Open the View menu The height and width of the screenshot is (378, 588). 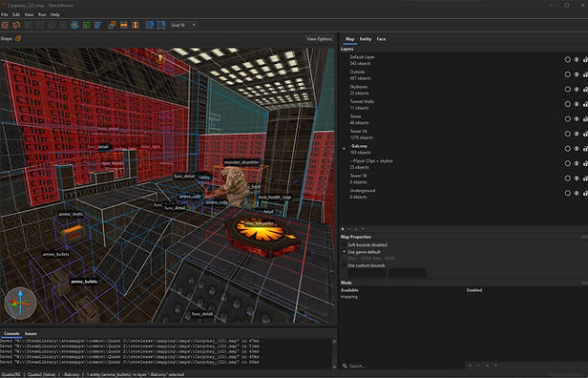[29, 14]
